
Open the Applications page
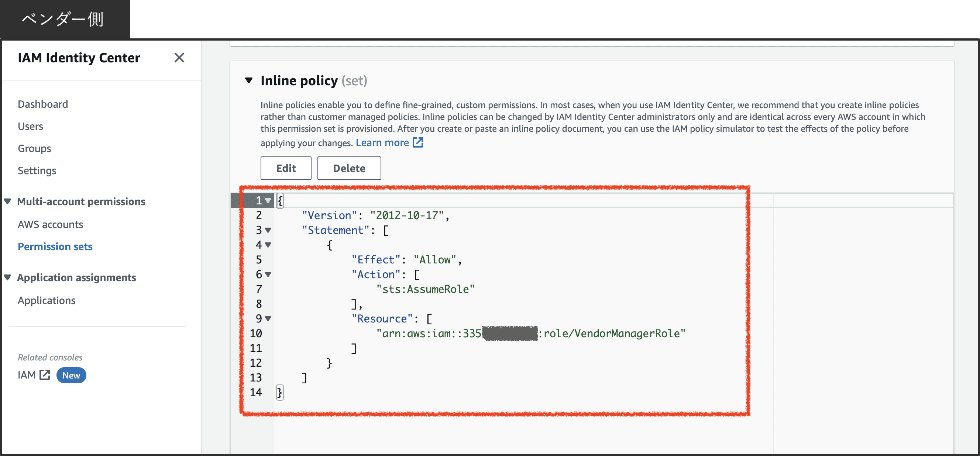click(x=47, y=300)
